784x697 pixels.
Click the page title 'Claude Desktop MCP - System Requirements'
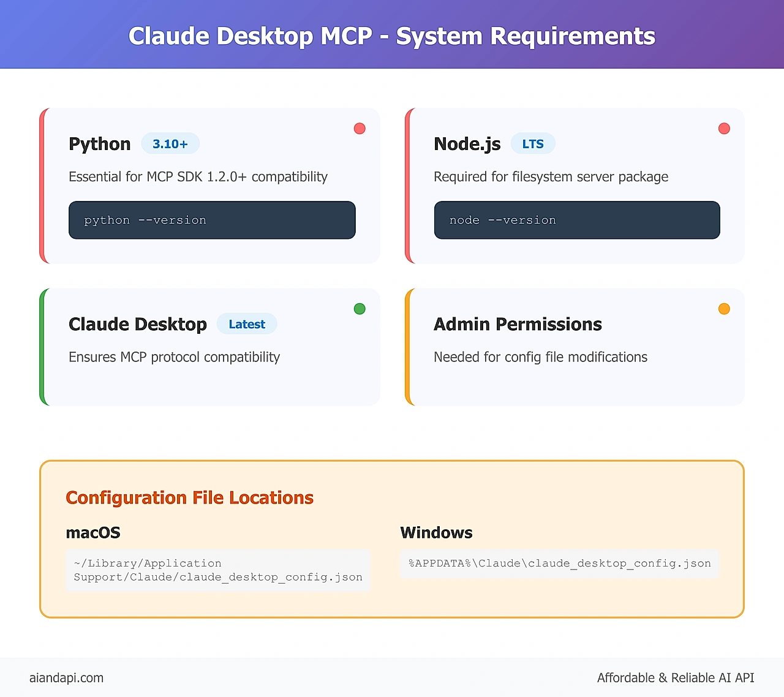click(392, 36)
